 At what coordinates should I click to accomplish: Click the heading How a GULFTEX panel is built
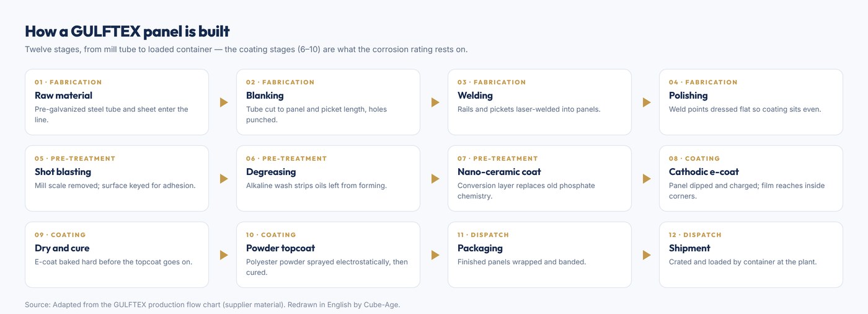(127, 31)
